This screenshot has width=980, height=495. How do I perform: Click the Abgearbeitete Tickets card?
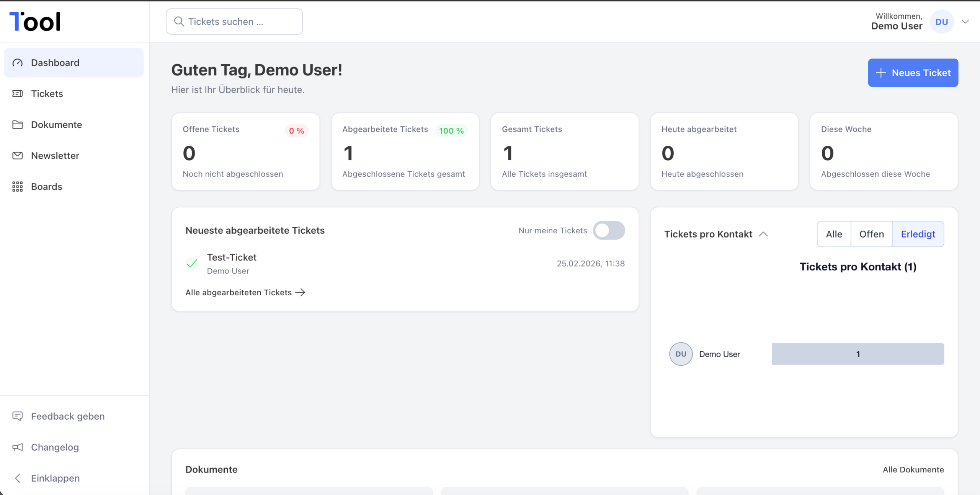pyautogui.click(x=405, y=151)
